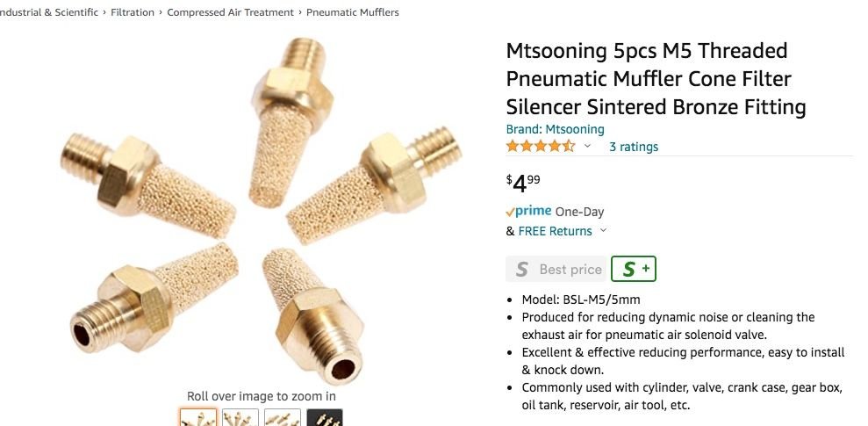Image resolution: width=868 pixels, height=426 pixels.
Task: Select the first product image thumbnail
Action: click(198, 417)
